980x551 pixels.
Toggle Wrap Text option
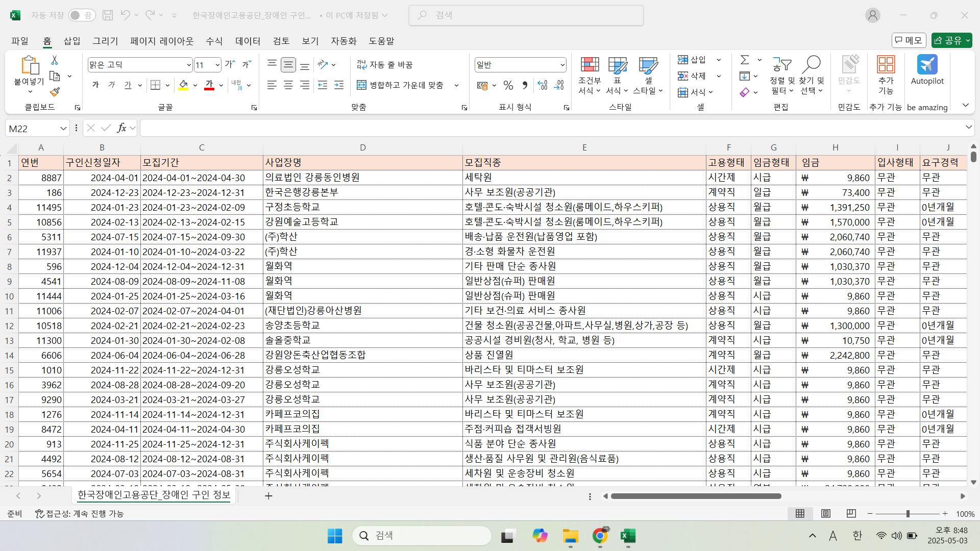385,65
